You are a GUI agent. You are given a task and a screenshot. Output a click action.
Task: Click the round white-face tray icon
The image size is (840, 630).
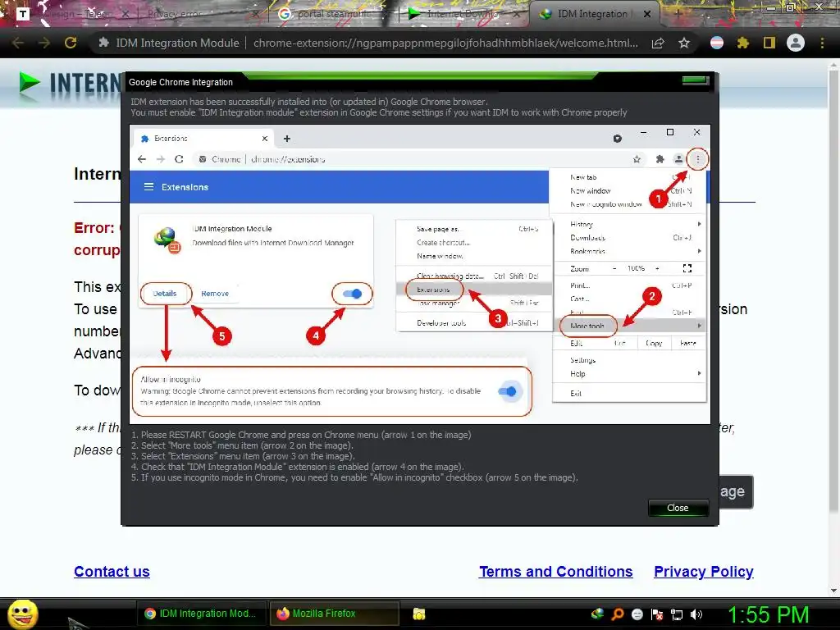(637, 614)
